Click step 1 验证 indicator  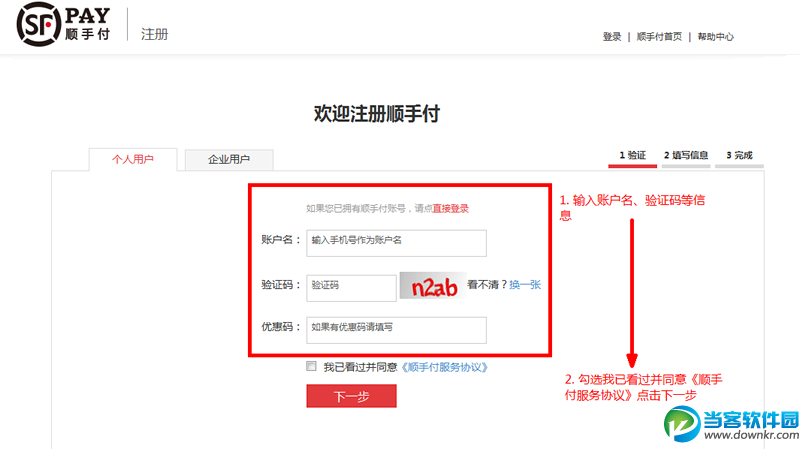[632, 156]
